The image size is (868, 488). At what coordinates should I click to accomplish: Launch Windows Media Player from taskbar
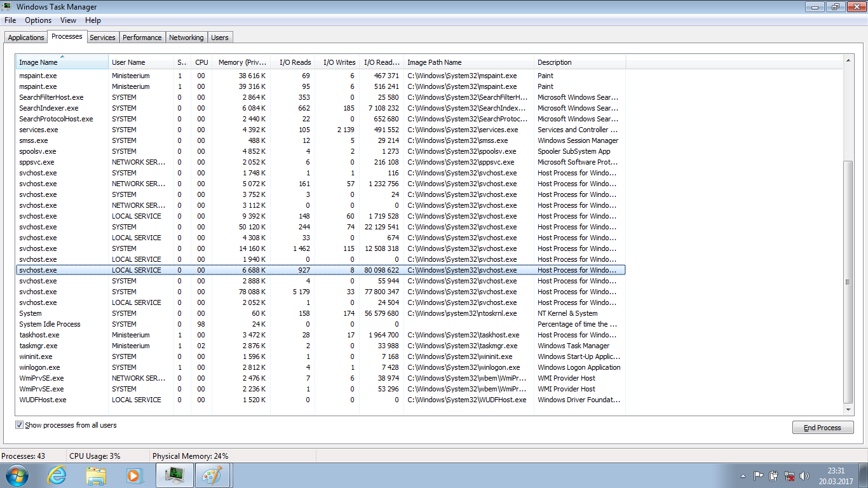134,475
